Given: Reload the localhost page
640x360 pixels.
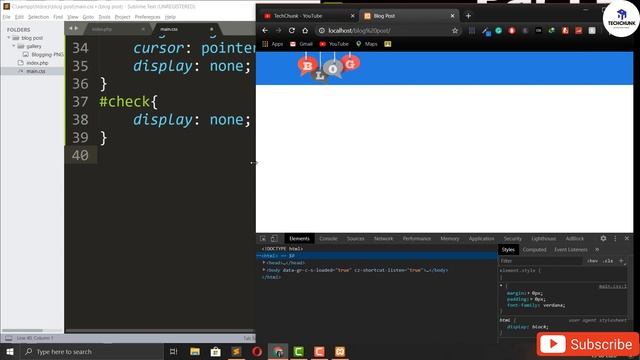Looking at the screenshot, I should [291, 31].
